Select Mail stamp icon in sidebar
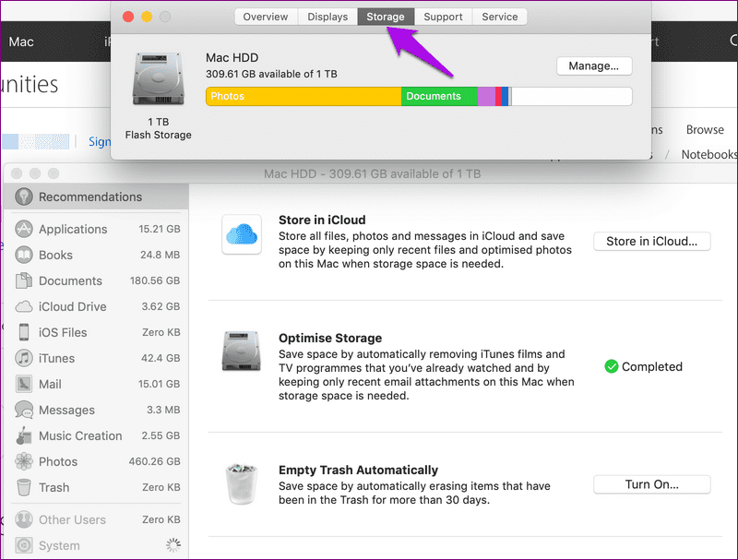The height and width of the screenshot is (560, 738). [x=24, y=384]
